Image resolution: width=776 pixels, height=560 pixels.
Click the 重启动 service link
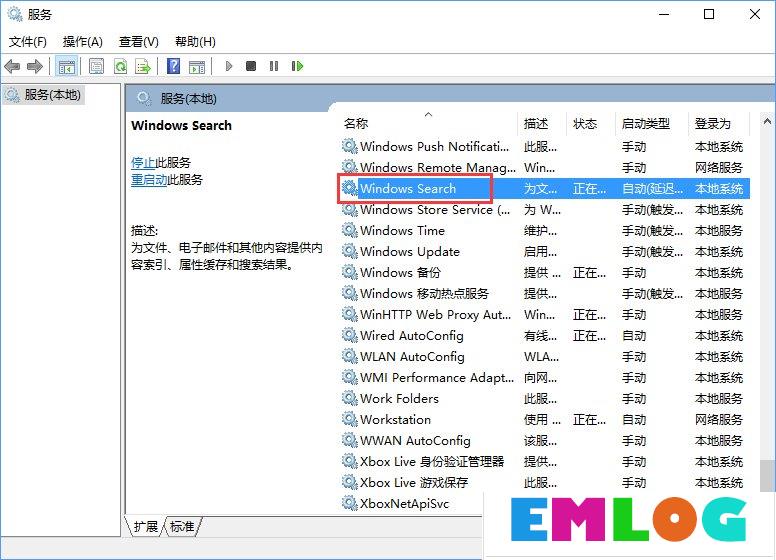[x=149, y=179]
